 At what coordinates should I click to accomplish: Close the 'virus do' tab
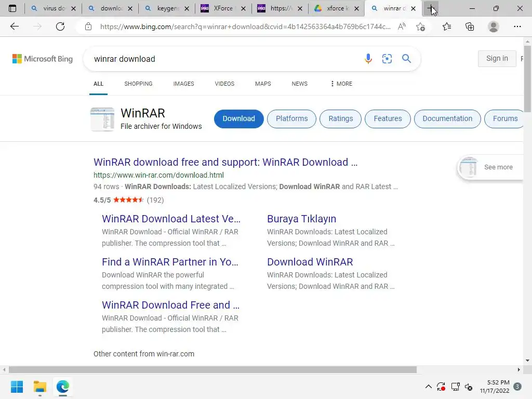(x=74, y=8)
